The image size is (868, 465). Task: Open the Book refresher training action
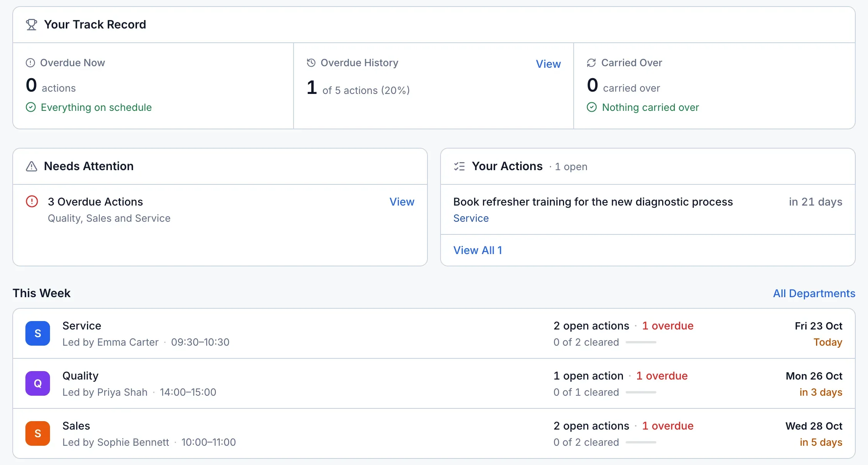pyautogui.click(x=593, y=202)
